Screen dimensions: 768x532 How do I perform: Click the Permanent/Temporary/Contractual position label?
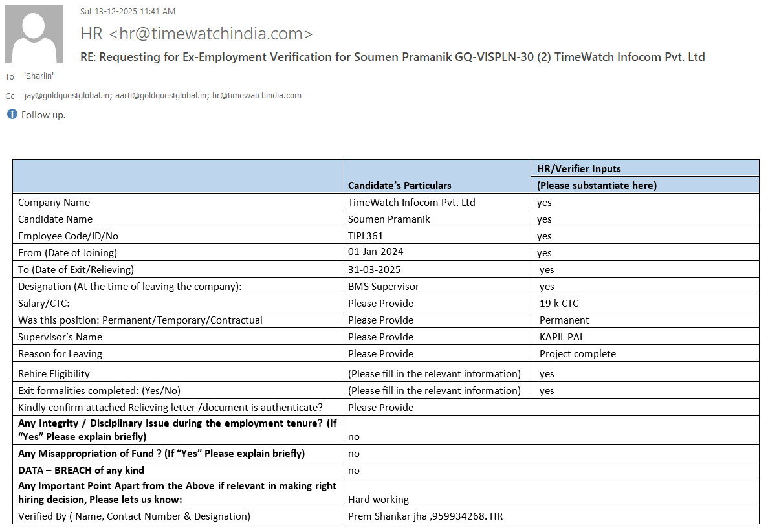pos(140,320)
